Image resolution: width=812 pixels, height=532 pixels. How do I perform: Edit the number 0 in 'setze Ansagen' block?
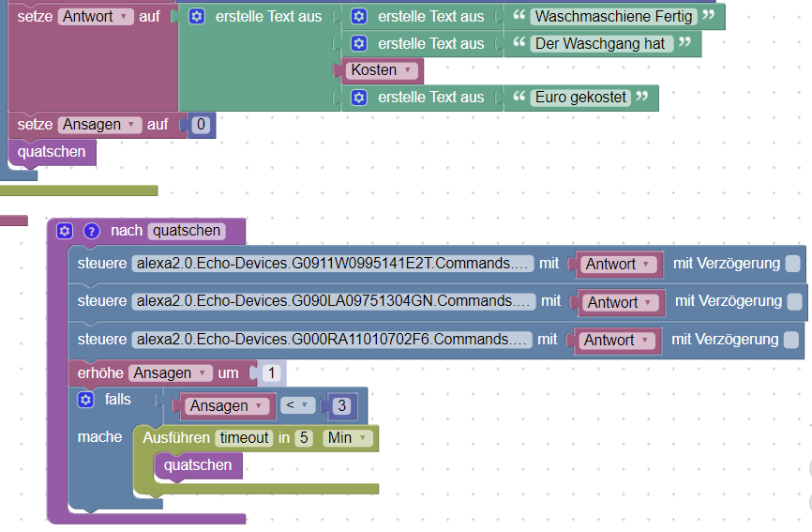[x=201, y=125]
